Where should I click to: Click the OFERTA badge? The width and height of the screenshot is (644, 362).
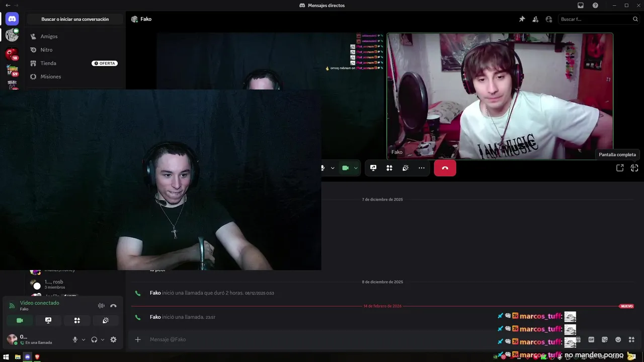[105, 63]
